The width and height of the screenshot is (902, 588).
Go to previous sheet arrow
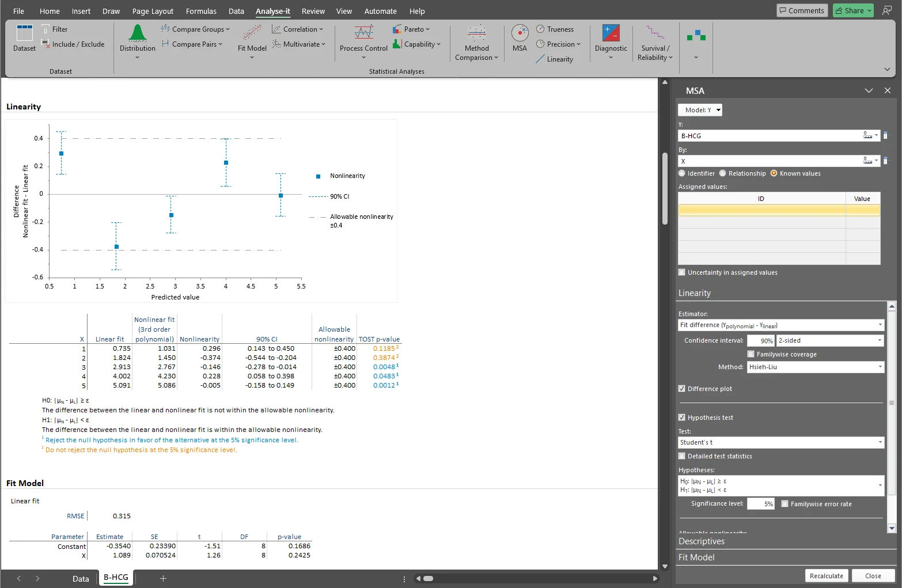[19, 578]
